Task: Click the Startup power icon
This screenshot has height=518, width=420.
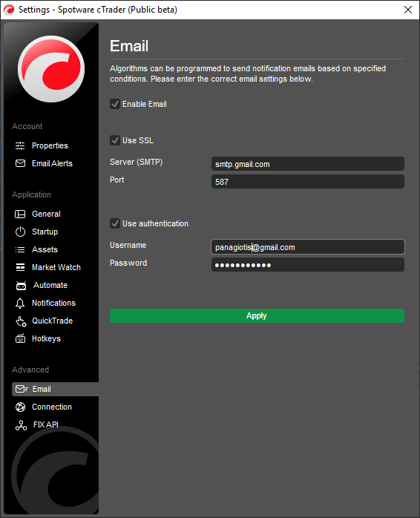Action: pyautogui.click(x=20, y=232)
